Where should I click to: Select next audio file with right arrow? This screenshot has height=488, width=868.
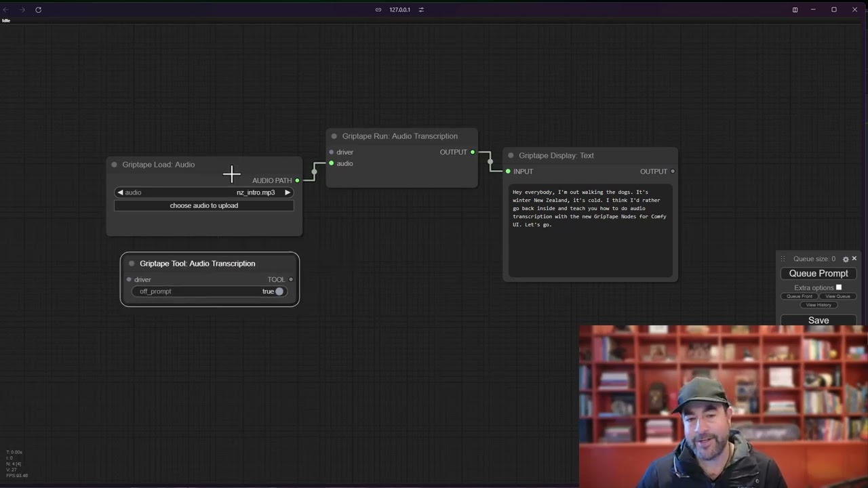(288, 192)
